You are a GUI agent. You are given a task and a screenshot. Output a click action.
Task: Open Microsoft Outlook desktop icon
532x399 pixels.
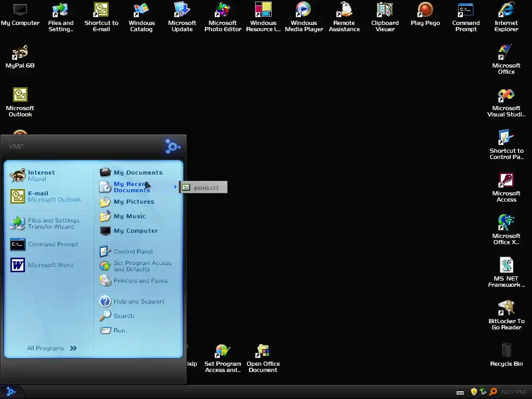(20, 102)
